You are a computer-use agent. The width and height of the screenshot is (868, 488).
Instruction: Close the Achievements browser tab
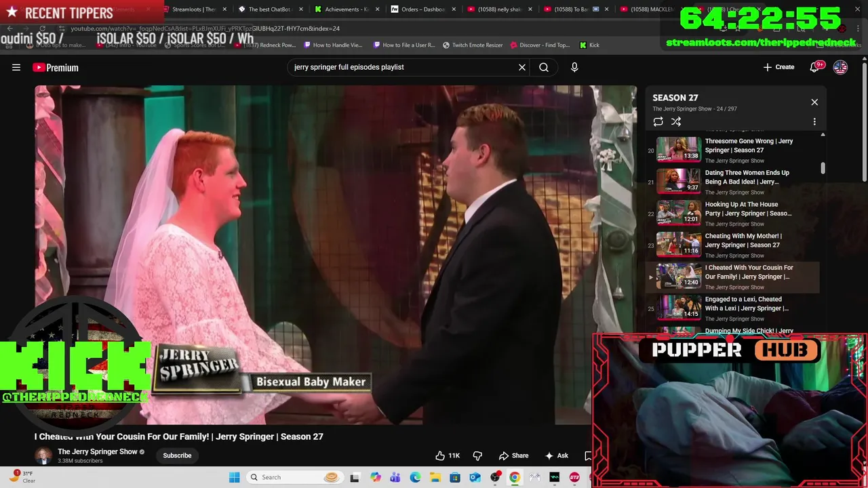(377, 9)
